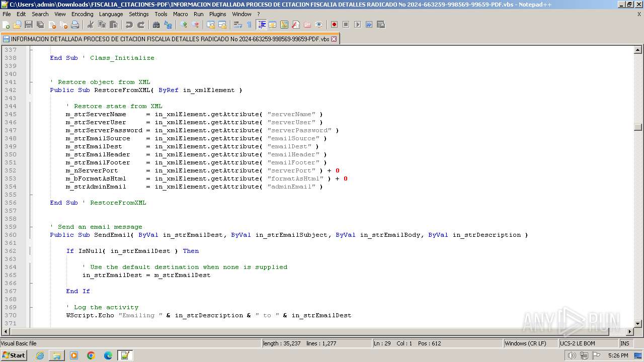Image resolution: width=644 pixels, height=362 pixels.
Task: Open the user defined language icon
Action: coord(273,25)
